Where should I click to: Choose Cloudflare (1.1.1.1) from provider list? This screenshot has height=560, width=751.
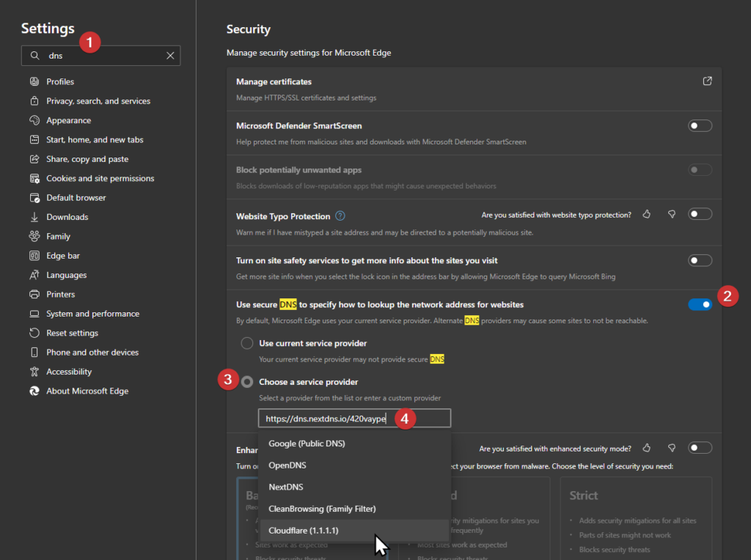354,531
